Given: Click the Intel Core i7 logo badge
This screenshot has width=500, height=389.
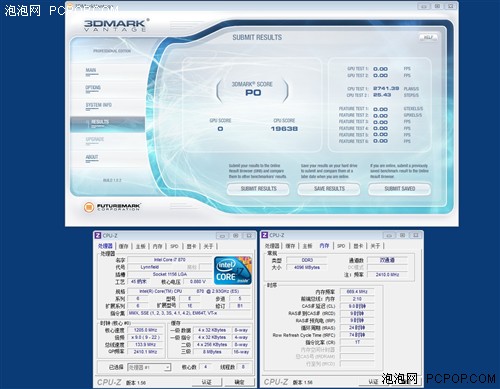Looking at the screenshot, I should 232,270.
